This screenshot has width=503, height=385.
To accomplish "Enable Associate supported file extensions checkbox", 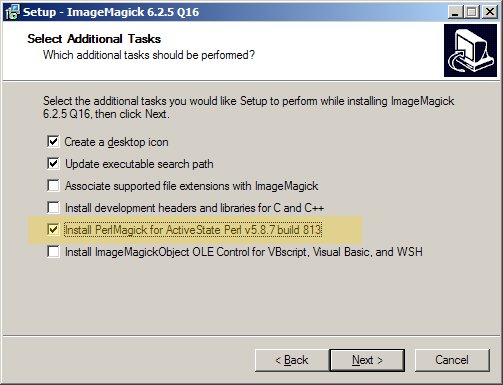I will click(x=53, y=185).
